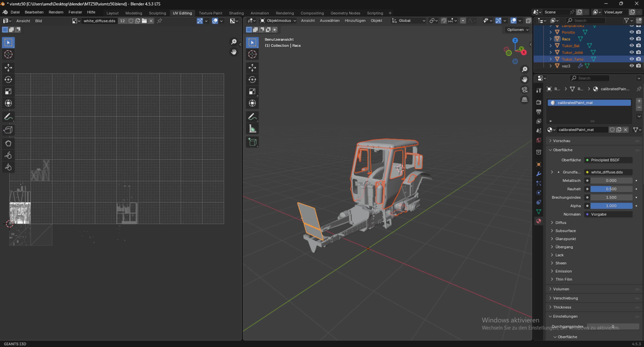Open Hinzufügen menu in 3D viewport header
This screenshot has height=347, width=644.
coord(355,21)
